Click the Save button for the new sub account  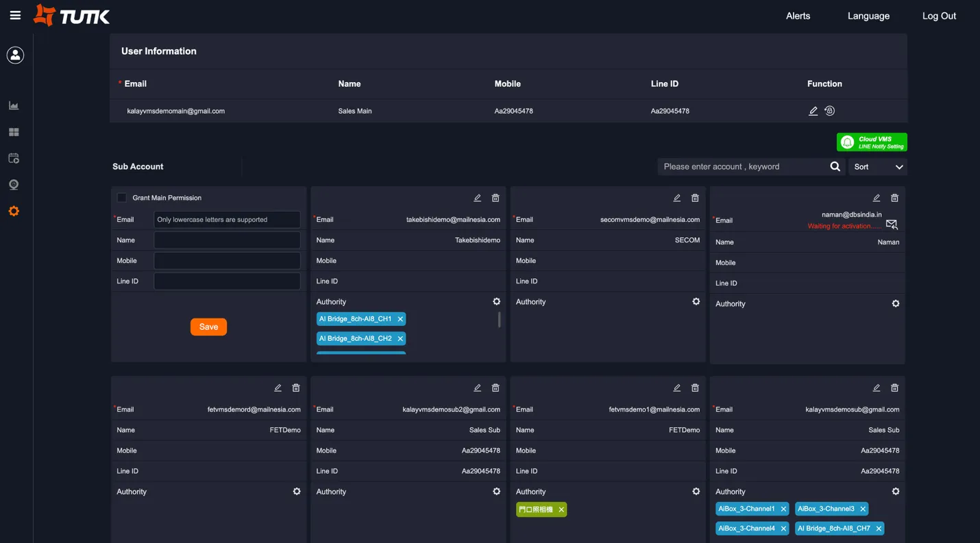208,327
